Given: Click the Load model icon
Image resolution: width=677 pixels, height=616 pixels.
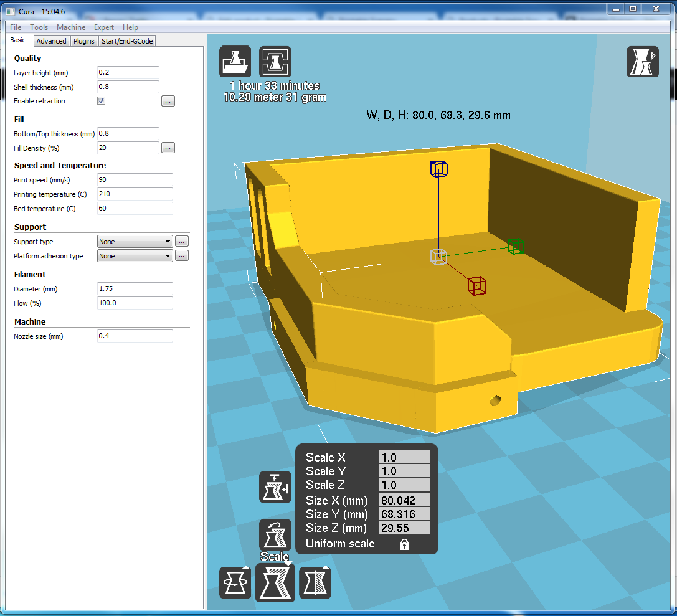Looking at the screenshot, I should click(x=235, y=62).
